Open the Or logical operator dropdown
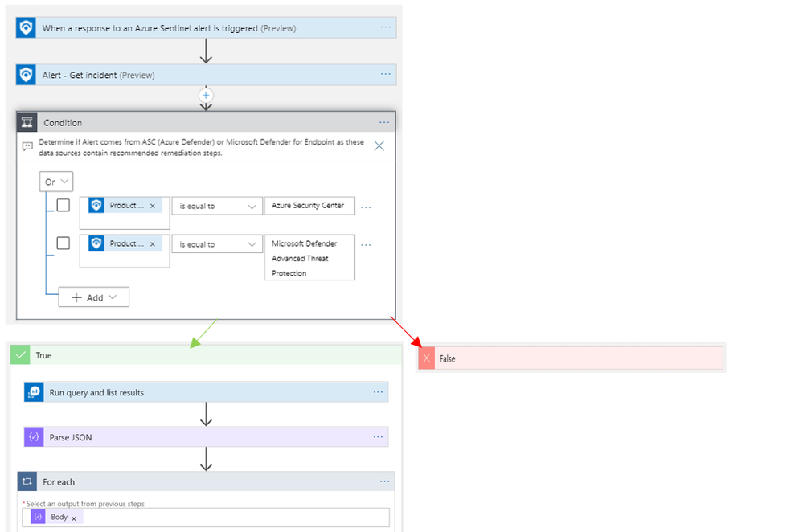 [56, 182]
